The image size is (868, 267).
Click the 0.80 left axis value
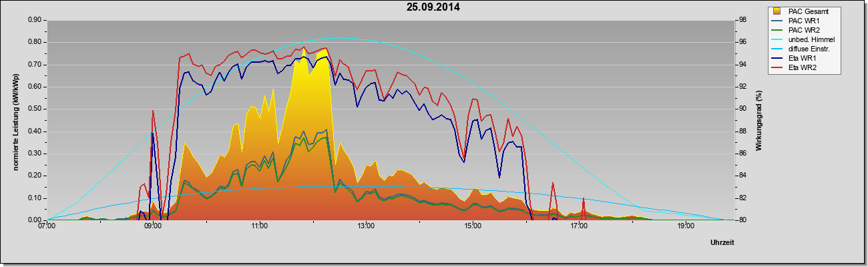35,42
